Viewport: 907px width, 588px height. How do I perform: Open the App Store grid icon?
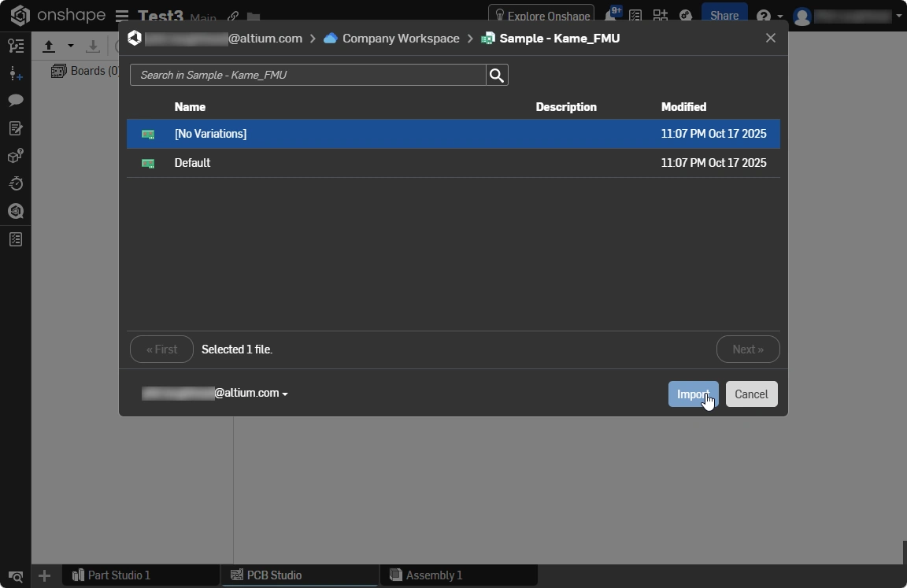[660, 16]
